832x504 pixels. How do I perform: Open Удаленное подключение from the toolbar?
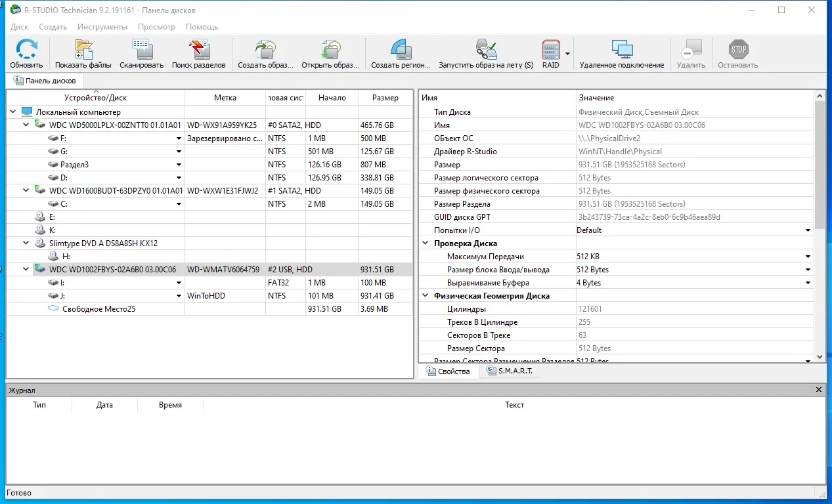[x=621, y=52]
